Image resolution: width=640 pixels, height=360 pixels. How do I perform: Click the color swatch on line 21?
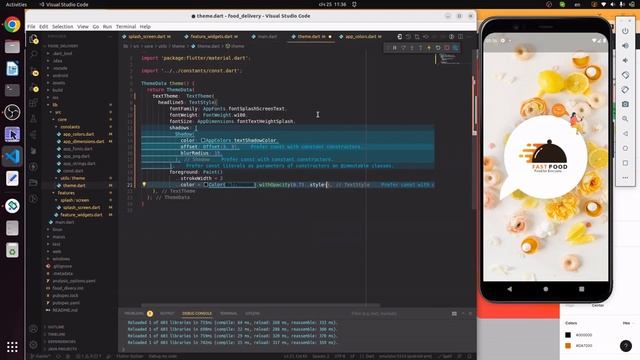[206, 184]
